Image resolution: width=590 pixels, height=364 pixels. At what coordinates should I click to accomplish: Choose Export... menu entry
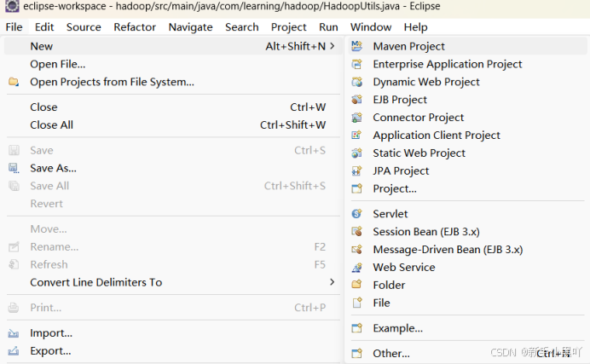[172, 351]
